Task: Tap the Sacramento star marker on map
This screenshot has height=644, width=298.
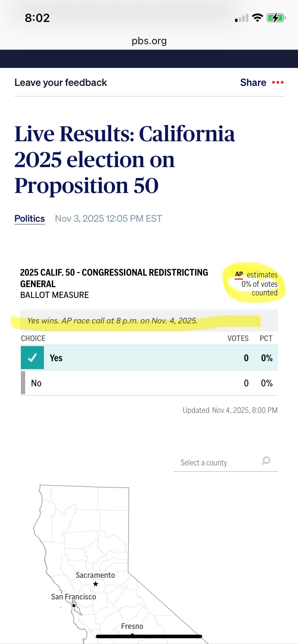Action: click(95, 584)
